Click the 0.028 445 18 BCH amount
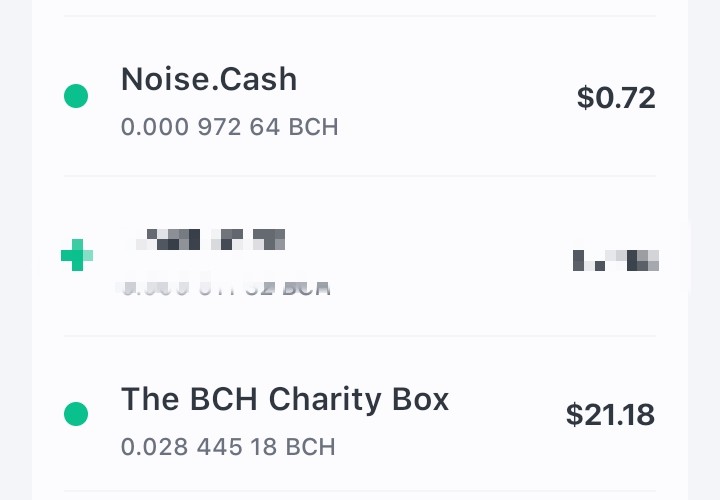Viewport: 720px width, 500px height. point(228,447)
